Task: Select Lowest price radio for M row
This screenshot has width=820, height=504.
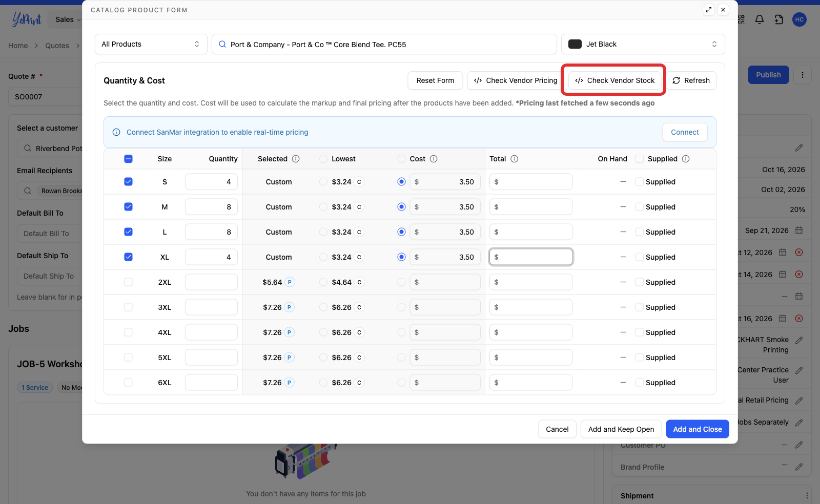Action: [x=323, y=207]
